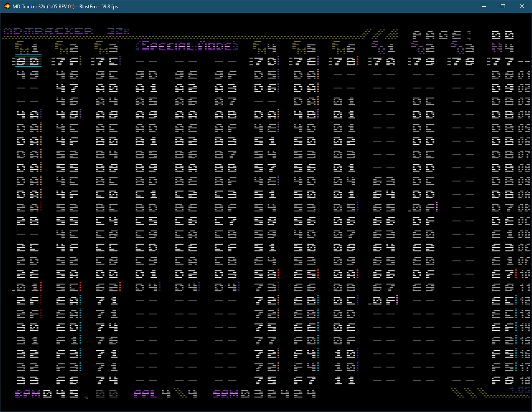Select pattern cell 2E in FM1 column

click(28, 274)
